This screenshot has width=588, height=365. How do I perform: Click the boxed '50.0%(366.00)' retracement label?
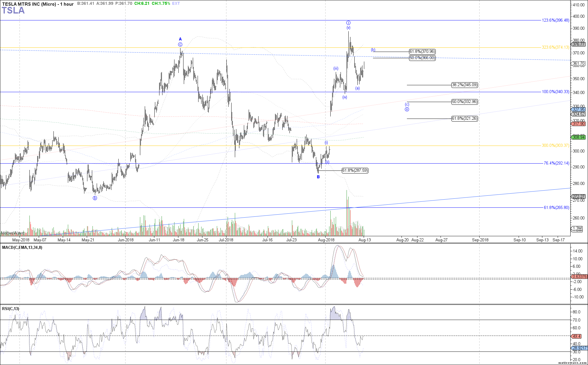click(x=422, y=58)
